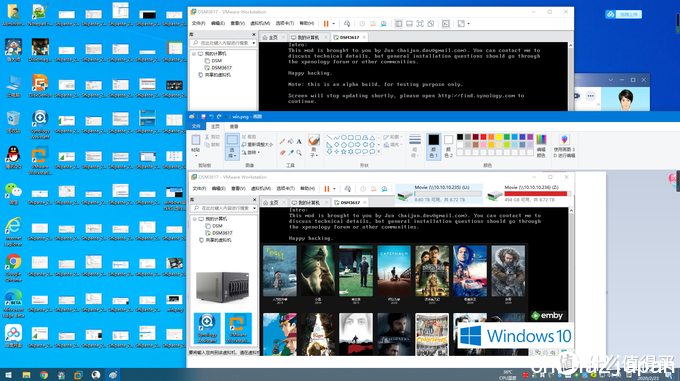Viewport: 680px width, 381px height.
Task: Click the library search field in VMware window behind Paint
Action: click(222, 43)
